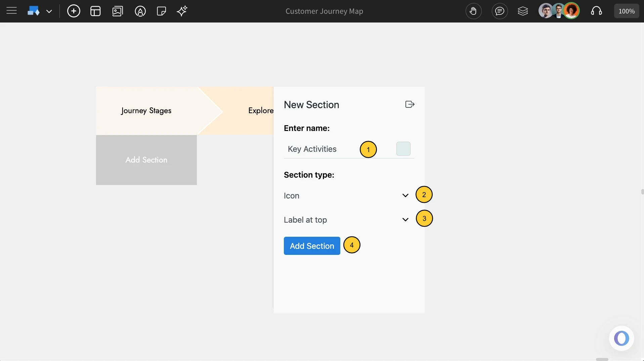Click the export icon in New Section panel
This screenshot has width=644, height=361.
tap(410, 104)
